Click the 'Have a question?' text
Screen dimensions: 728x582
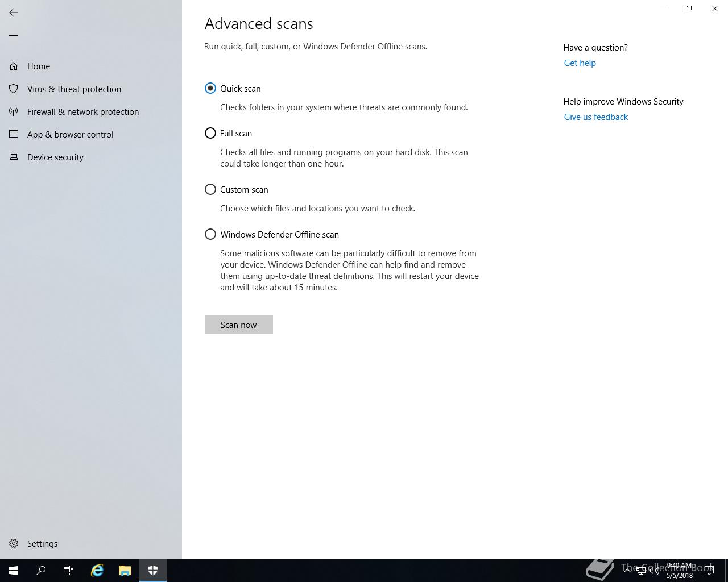pos(595,48)
